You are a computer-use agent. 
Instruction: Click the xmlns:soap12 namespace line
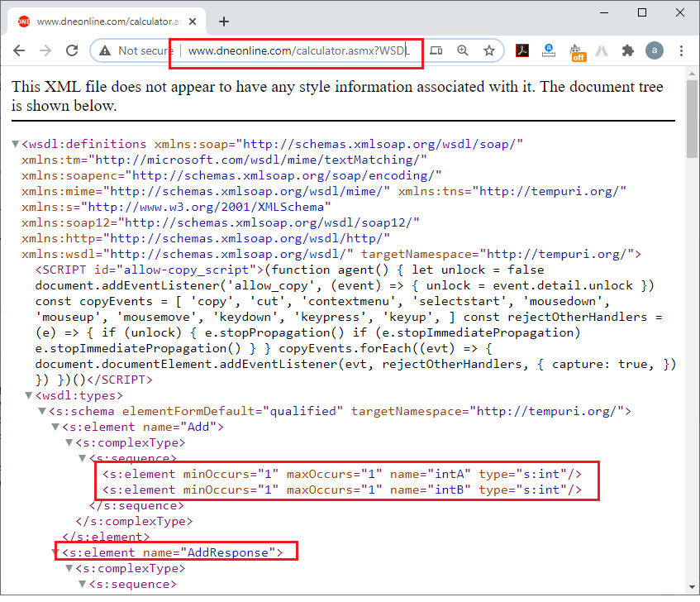click(x=221, y=222)
